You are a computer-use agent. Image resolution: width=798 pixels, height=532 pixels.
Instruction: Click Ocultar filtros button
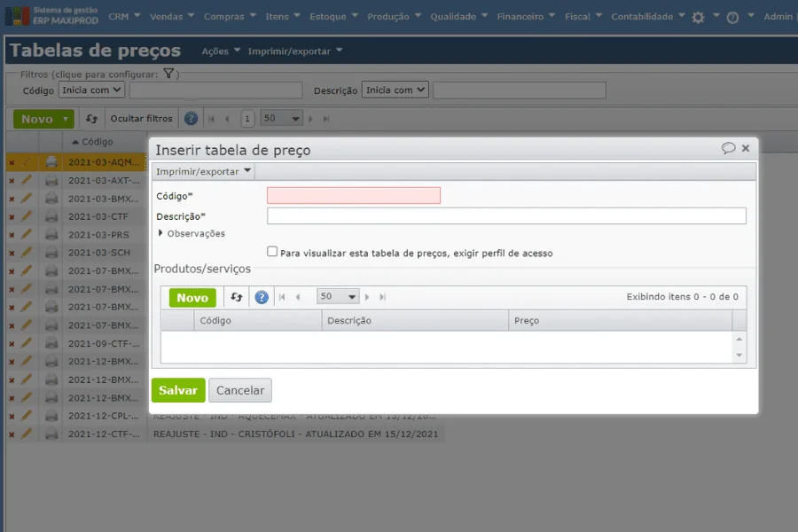142,119
